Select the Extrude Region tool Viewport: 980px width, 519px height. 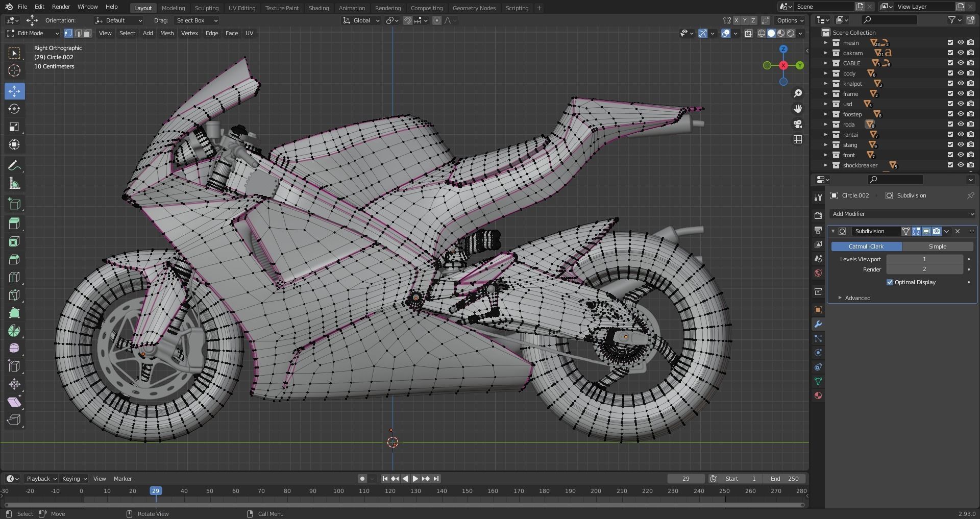click(14, 223)
